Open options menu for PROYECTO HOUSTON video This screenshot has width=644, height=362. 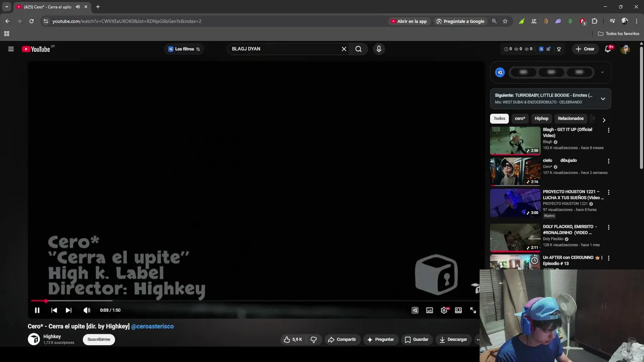pyautogui.click(x=608, y=193)
